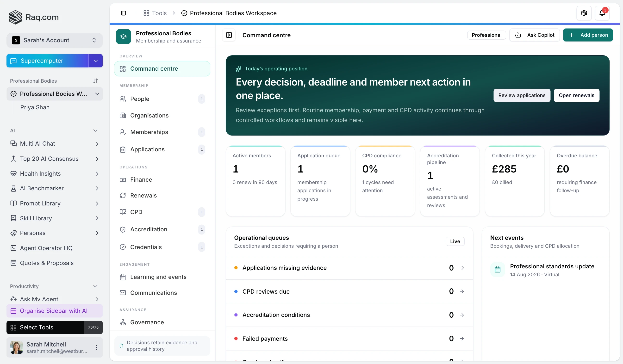623x364 pixels.
Task: Click the Professional standards update calendar icon
Action: click(497, 269)
